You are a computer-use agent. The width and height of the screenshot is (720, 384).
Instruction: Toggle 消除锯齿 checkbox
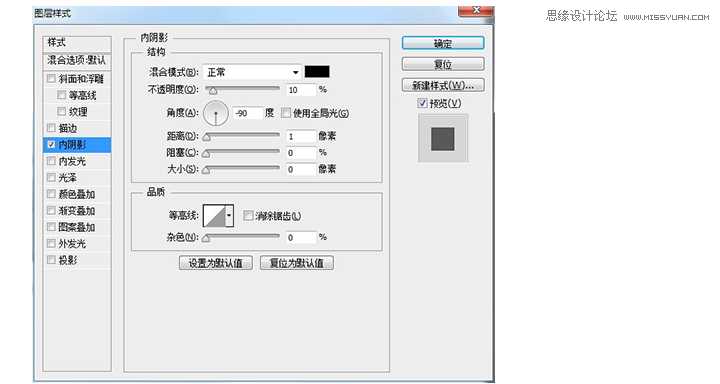(x=248, y=215)
